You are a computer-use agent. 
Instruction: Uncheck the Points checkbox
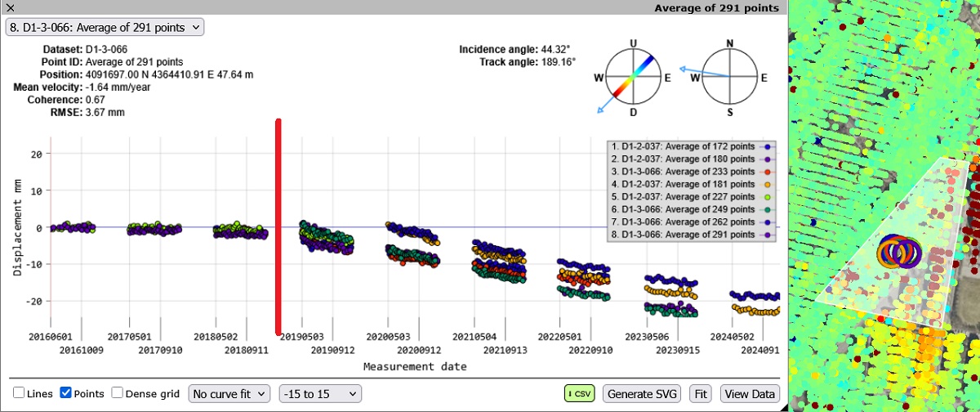(67, 393)
